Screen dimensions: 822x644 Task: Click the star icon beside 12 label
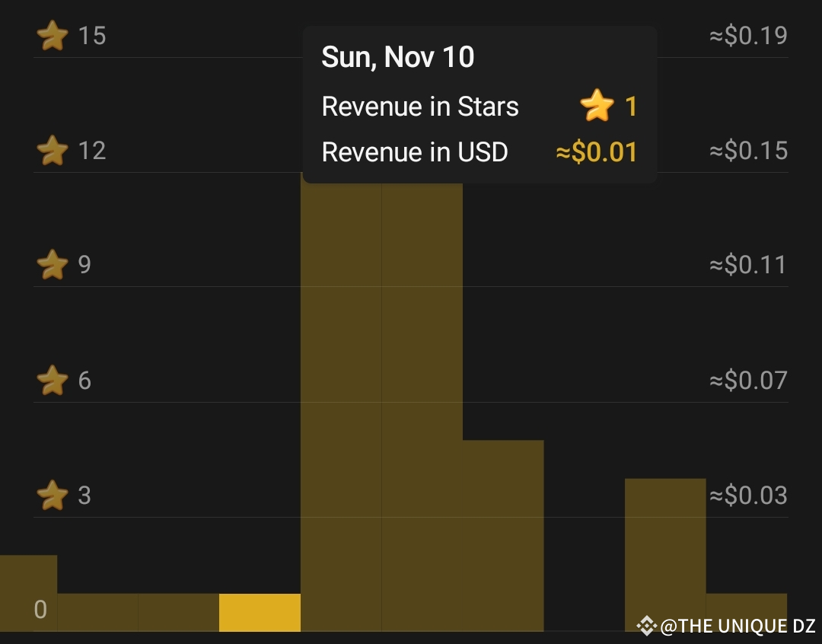pos(53,151)
